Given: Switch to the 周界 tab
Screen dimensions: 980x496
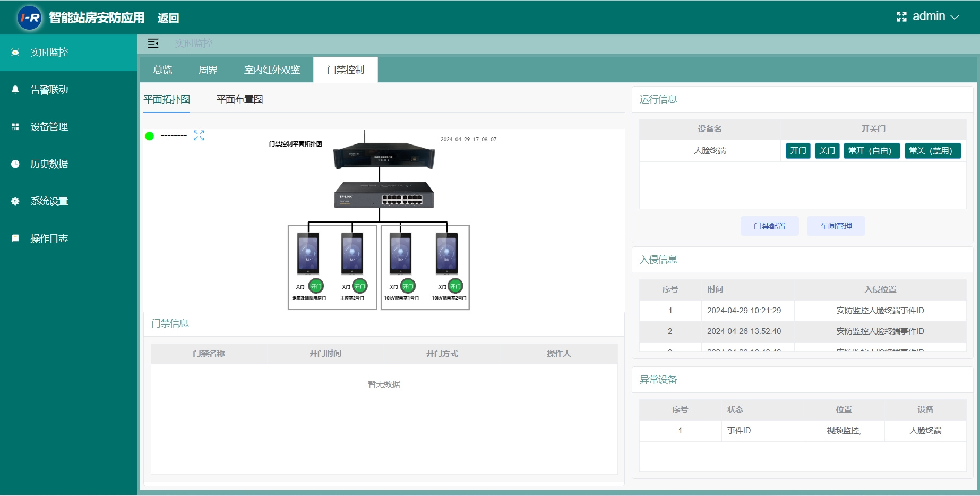Looking at the screenshot, I should click(x=208, y=70).
